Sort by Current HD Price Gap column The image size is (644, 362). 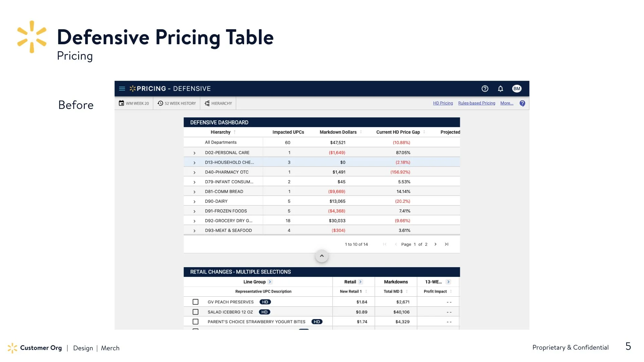tap(424, 132)
